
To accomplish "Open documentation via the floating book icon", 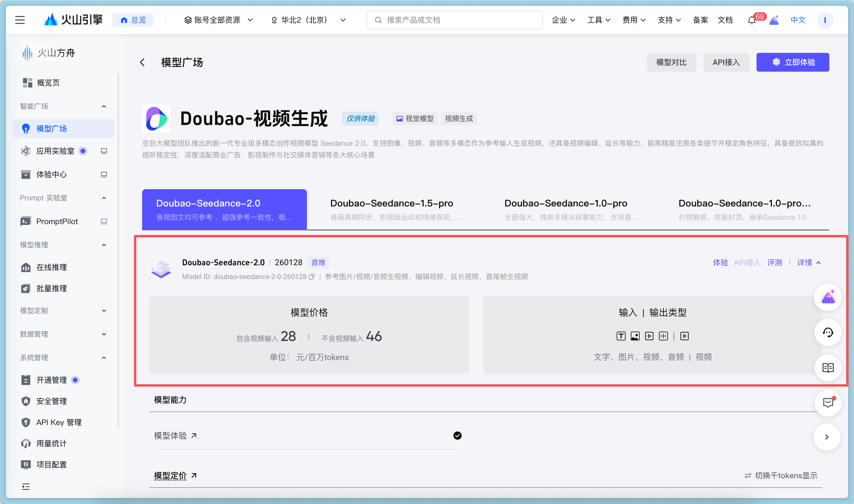I will tap(828, 367).
